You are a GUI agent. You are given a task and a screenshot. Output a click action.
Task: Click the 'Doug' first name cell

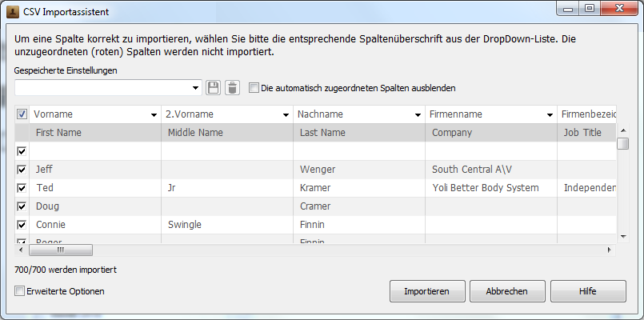[95, 206]
